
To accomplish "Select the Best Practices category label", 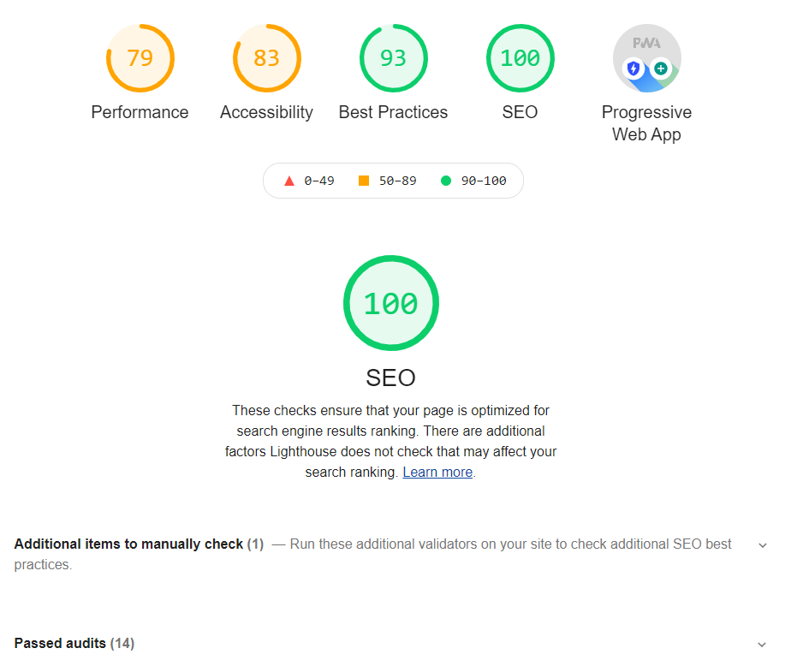I will 393,112.
